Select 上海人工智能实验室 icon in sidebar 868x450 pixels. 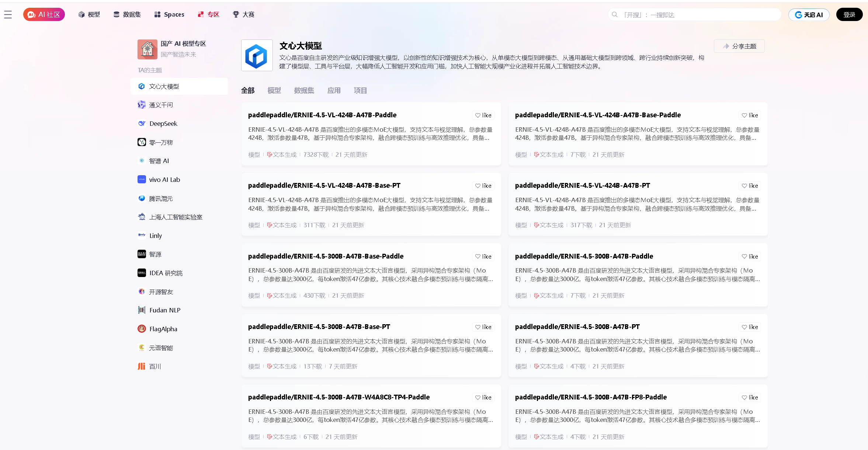pos(142,217)
